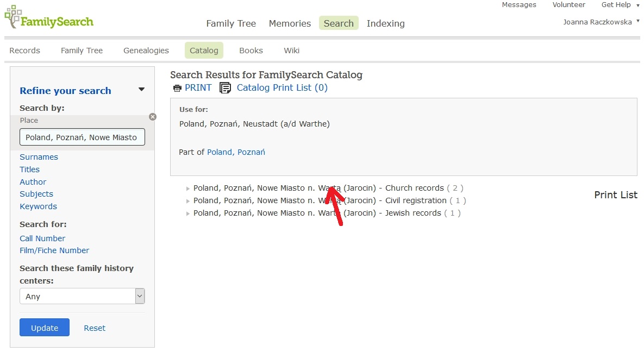The height and width of the screenshot is (352, 644).
Task: Go to Indexing in the top navigation
Action: 385,23
